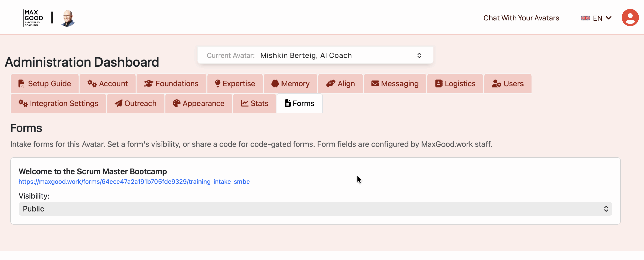Go to the Logistics tab
Viewport: 644px width, 260px height.
[x=455, y=83]
